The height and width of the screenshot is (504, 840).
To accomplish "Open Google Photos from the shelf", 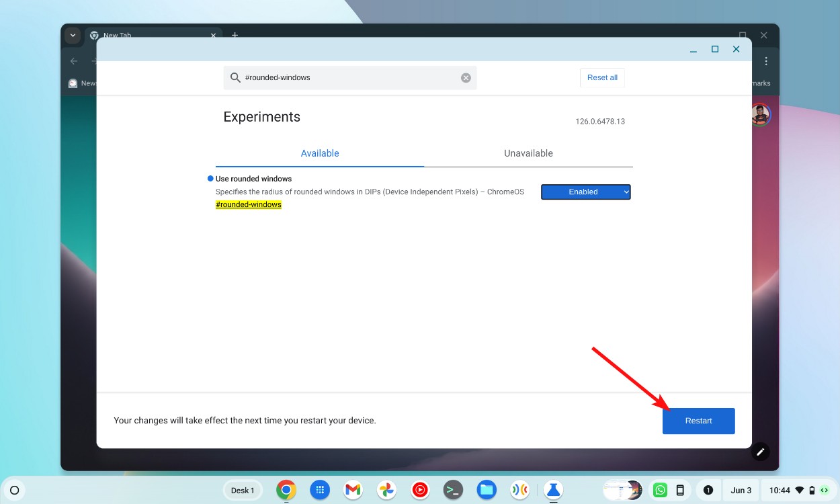I will (386, 490).
